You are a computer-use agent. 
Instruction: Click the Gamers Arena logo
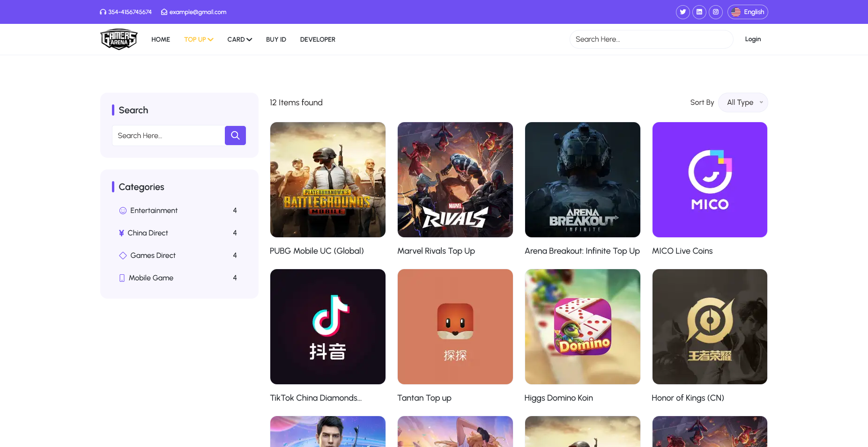(119, 39)
